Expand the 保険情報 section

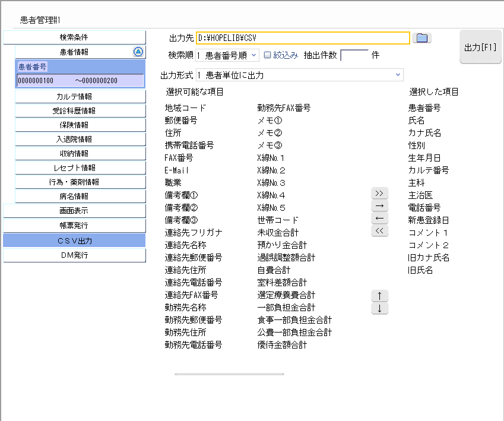point(80,125)
